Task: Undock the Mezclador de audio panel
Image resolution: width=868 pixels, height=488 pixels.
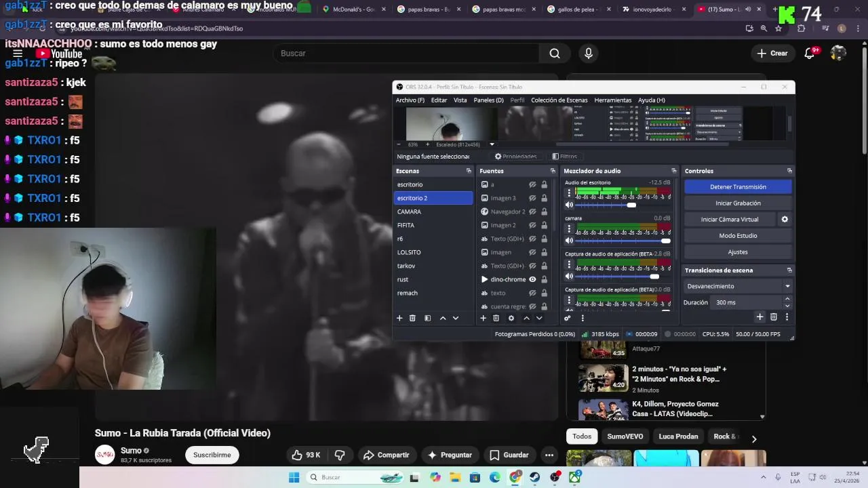Action: point(673,171)
